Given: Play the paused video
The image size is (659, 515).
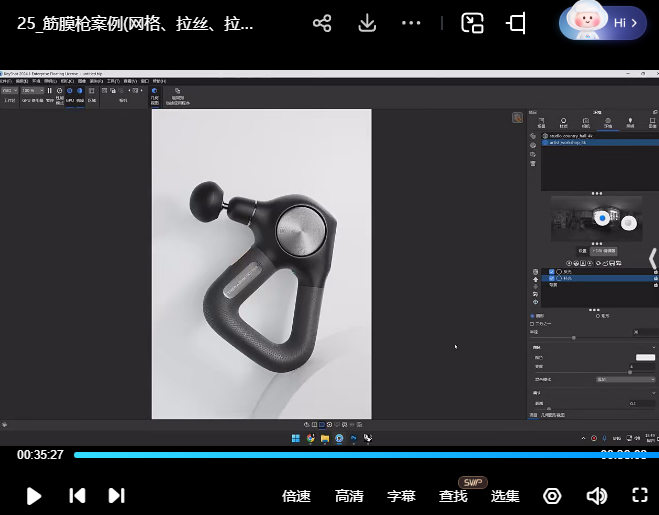Looking at the screenshot, I should (34, 495).
